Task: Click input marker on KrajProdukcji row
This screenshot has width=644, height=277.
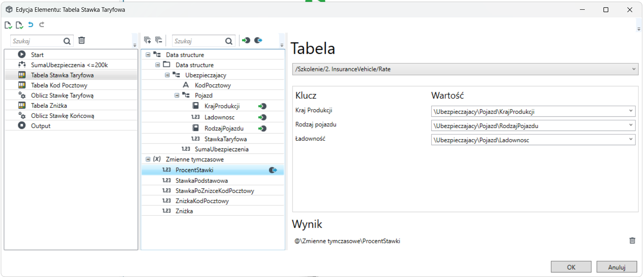Action: pos(262,106)
